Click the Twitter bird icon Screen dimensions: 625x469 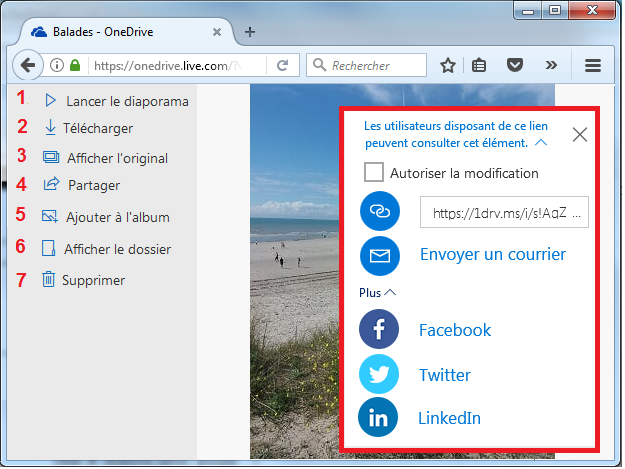click(379, 374)
